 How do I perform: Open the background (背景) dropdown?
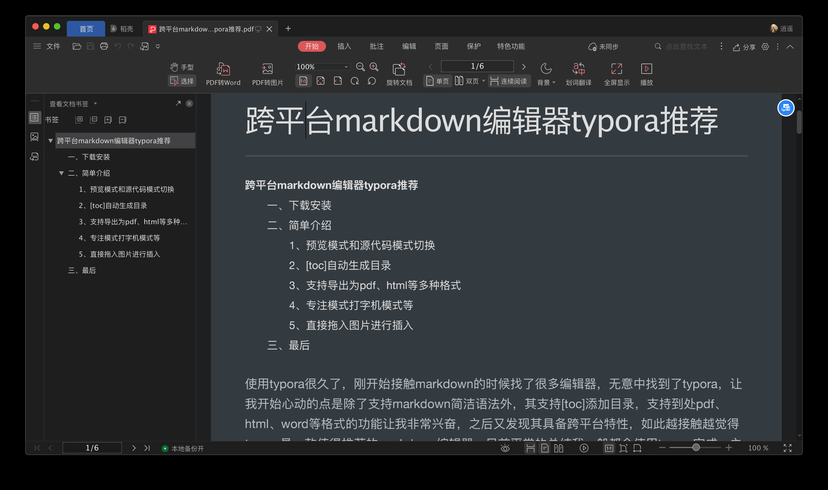tap(546, 74)
